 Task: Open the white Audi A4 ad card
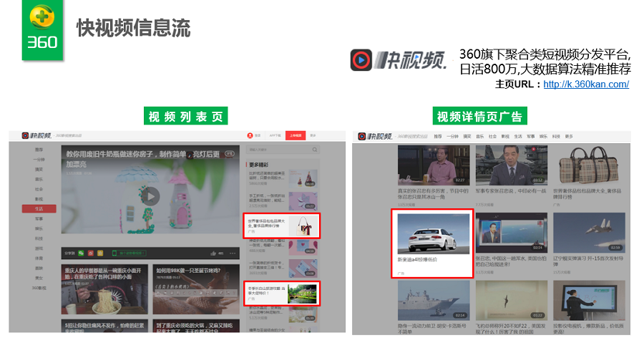point(432,243)
